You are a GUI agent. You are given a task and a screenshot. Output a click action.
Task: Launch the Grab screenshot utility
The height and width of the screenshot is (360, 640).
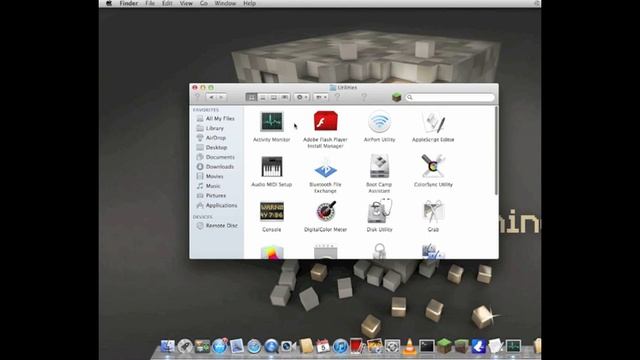pyautogui.click(x=433, y=211)
